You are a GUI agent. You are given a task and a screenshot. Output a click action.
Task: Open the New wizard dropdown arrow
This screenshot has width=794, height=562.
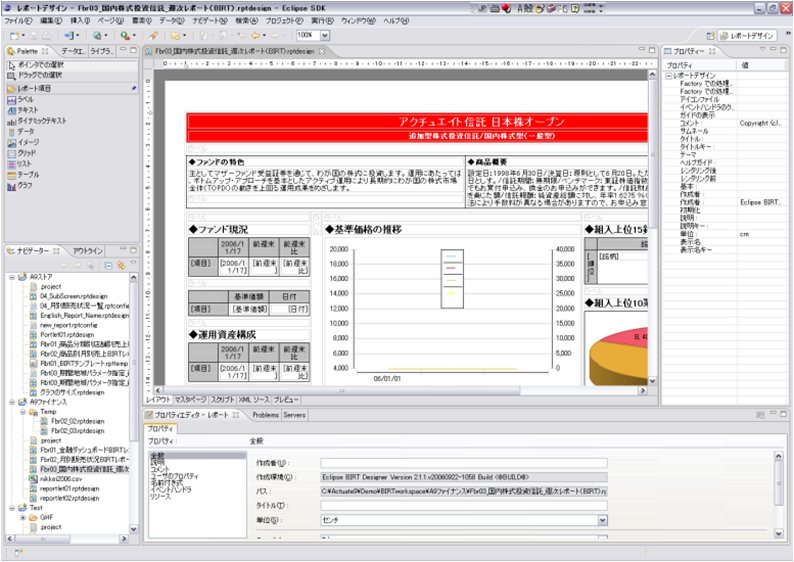tap(22, 36)
